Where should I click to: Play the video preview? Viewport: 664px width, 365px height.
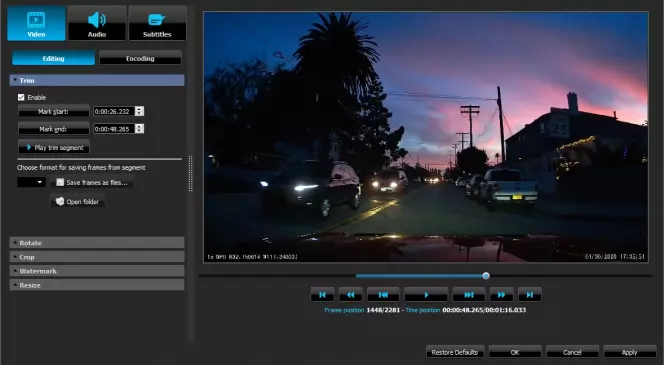(426, 295)
